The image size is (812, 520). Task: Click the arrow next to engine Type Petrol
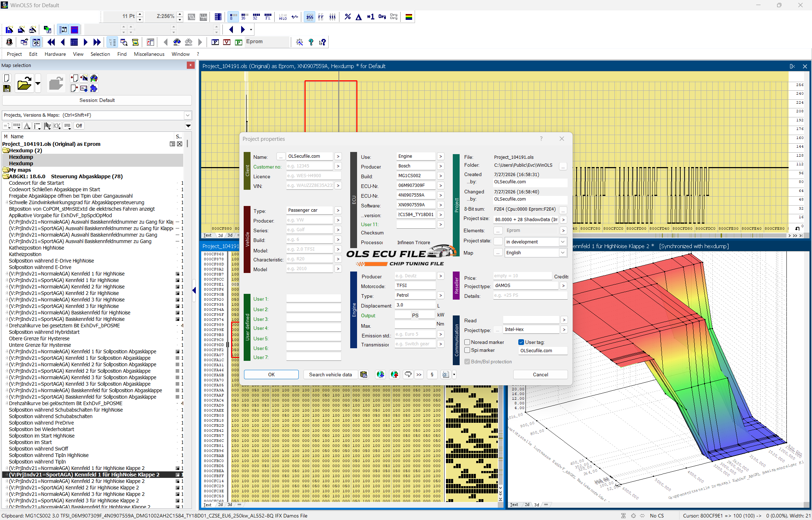click(441, 295)
